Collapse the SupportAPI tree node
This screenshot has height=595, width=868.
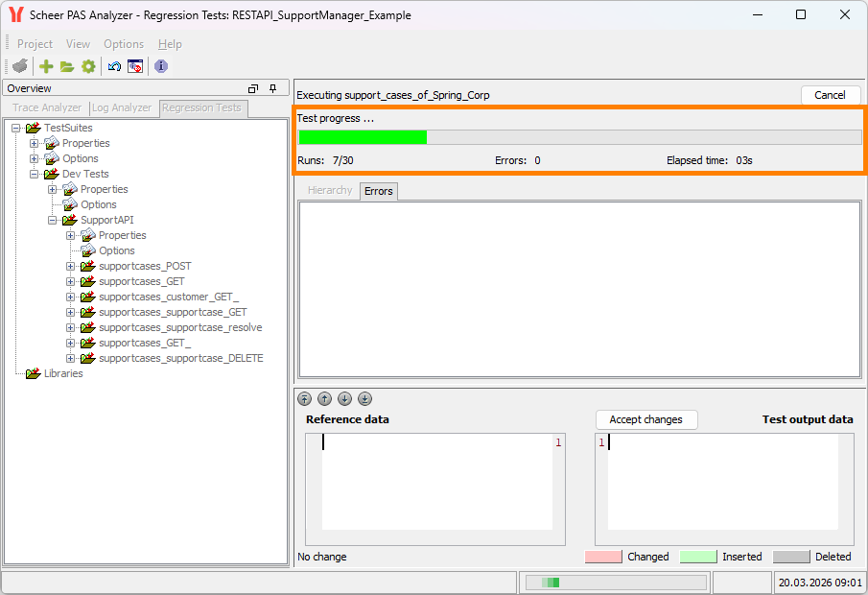coord(52,220)
